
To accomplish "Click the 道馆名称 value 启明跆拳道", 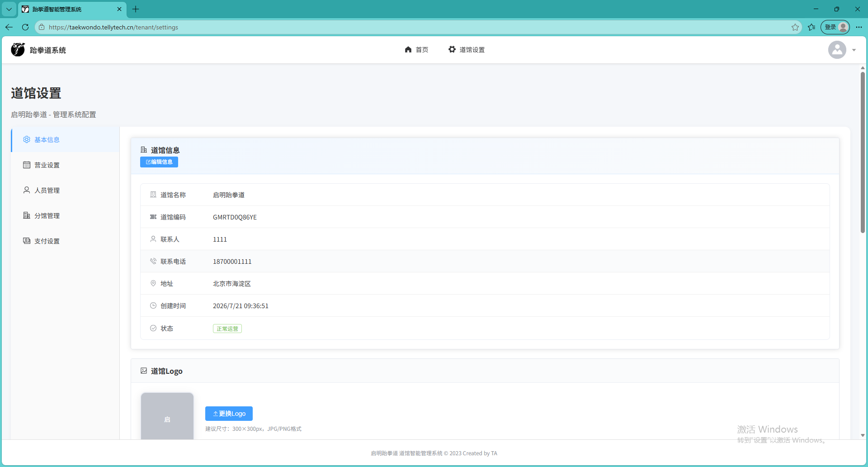I will [x=229, y=195].
